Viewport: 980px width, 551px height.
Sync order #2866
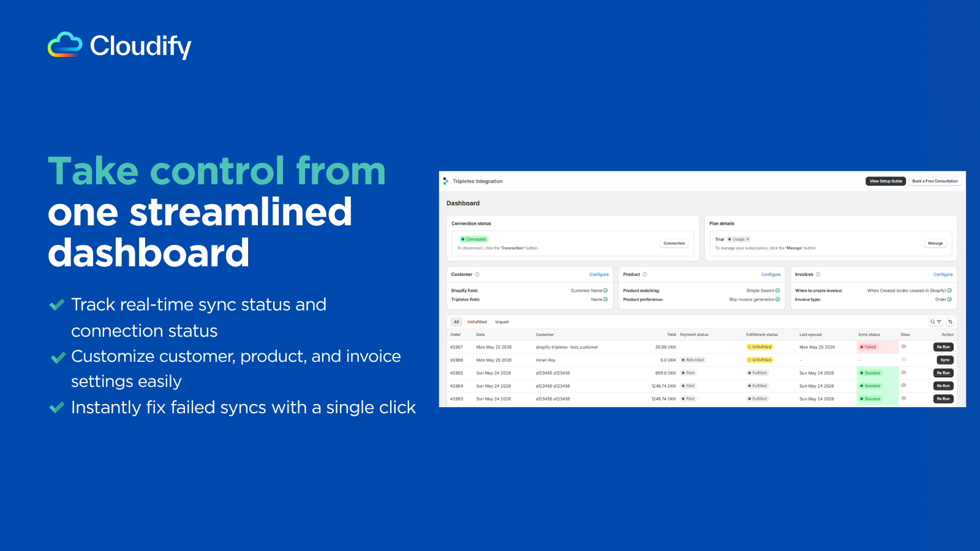click(945, 360)
